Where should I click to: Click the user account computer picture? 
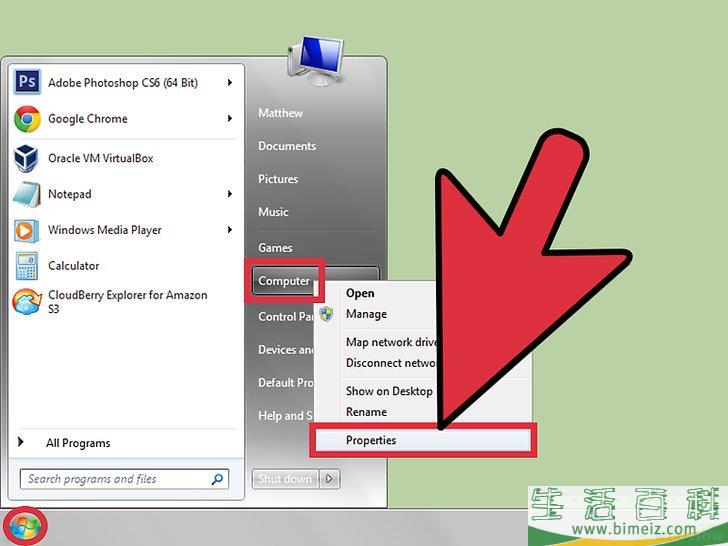tap(316, 60)
